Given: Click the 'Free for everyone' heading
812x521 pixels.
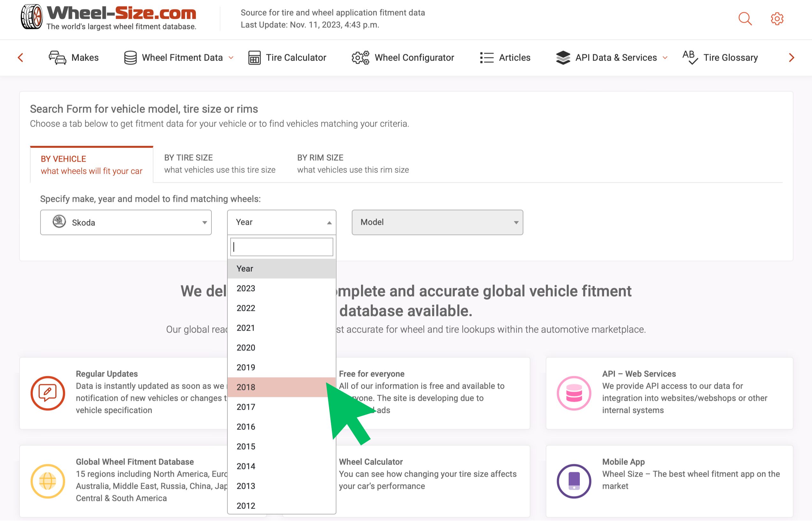Looking at the screenshot, I should click(372, 374).
